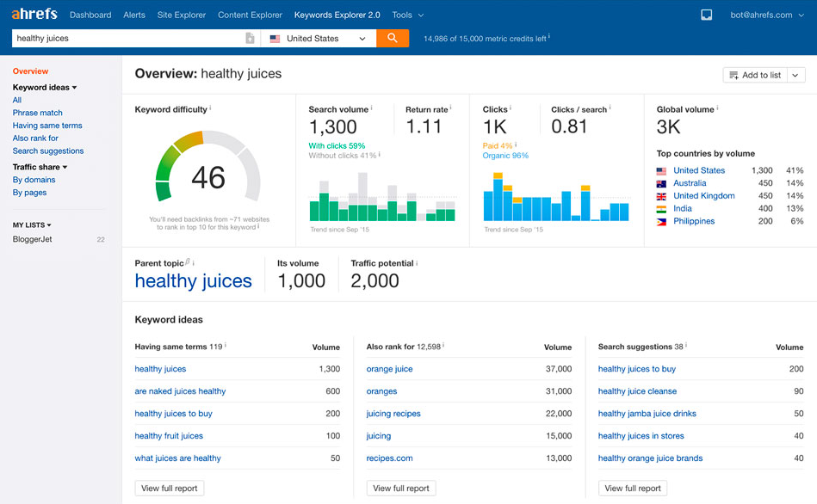The height and width of the screenshot is (504, 817).
Task: Click the orange search magnifier button
Action: point(393,39)
